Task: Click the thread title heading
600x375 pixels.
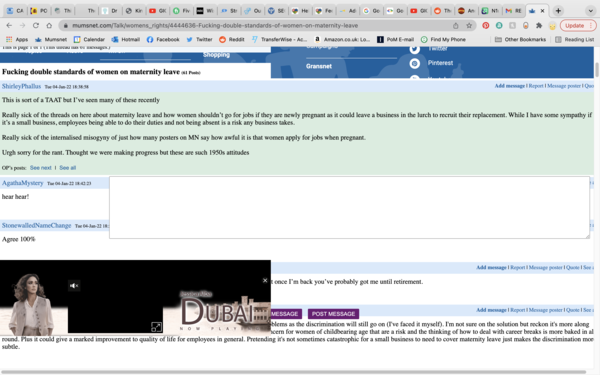Action: point(91,72)
